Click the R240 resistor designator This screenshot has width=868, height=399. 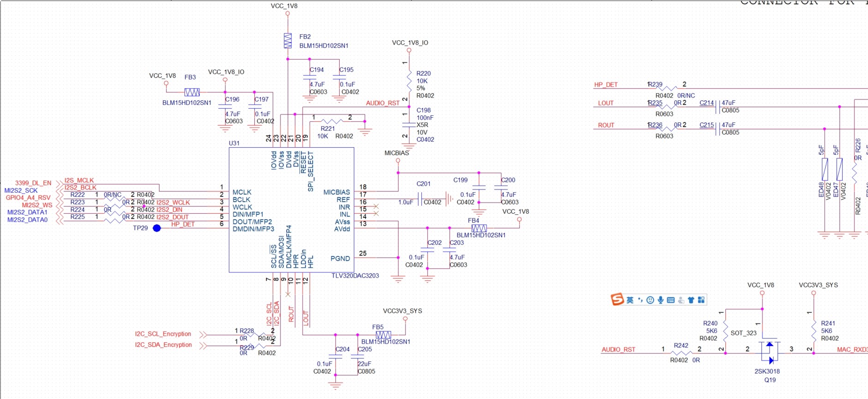coord(710,323)
